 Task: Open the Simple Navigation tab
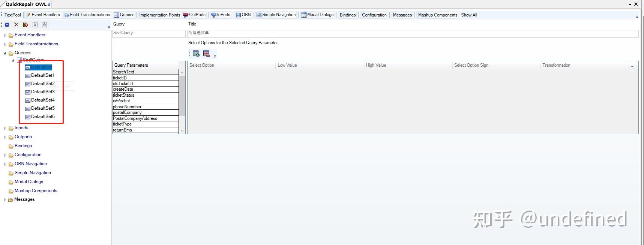276,15
